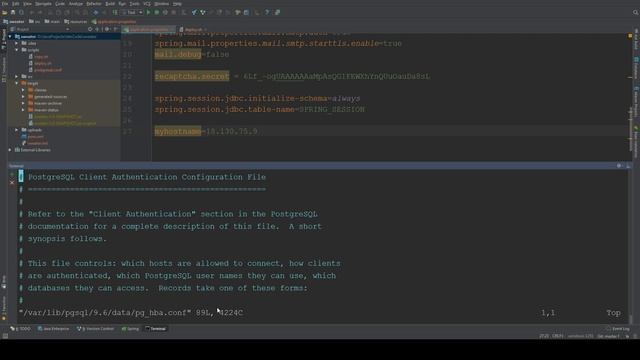The image size is (640, 360).
Task: Collapse the scripts folder
Action: click(x=17, y=50)
